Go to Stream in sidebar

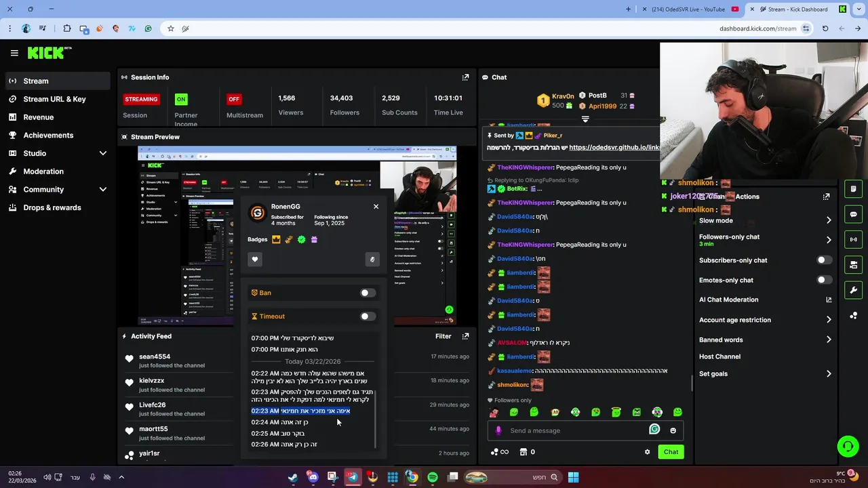coord(57,81)
